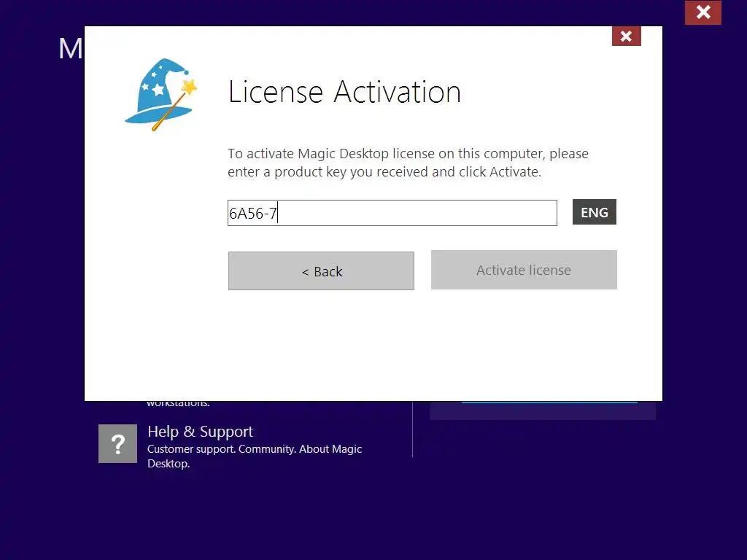
Task: Click the License Activation title text
Action: click(x=344, y=91)
